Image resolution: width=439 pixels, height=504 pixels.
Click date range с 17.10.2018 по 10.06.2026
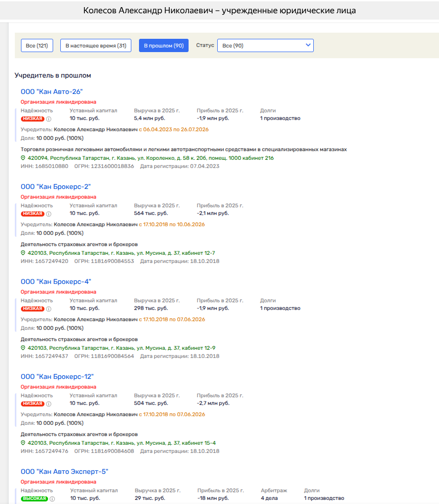coord(172,225)
